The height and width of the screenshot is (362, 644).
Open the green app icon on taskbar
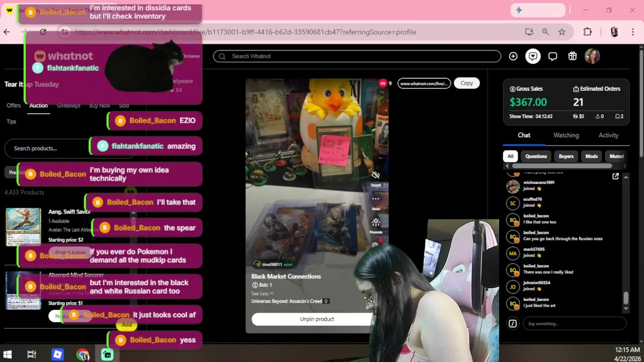107,354
